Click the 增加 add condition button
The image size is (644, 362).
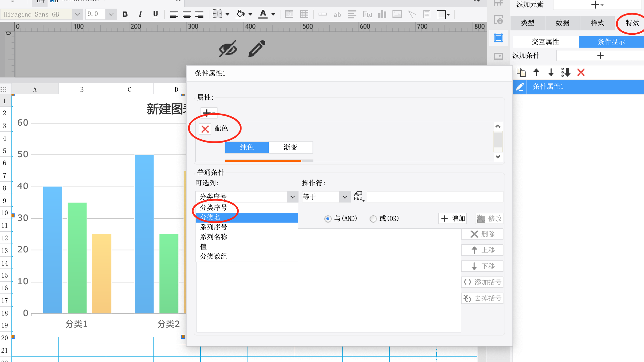pyautogui.click(x=453, y=219)
